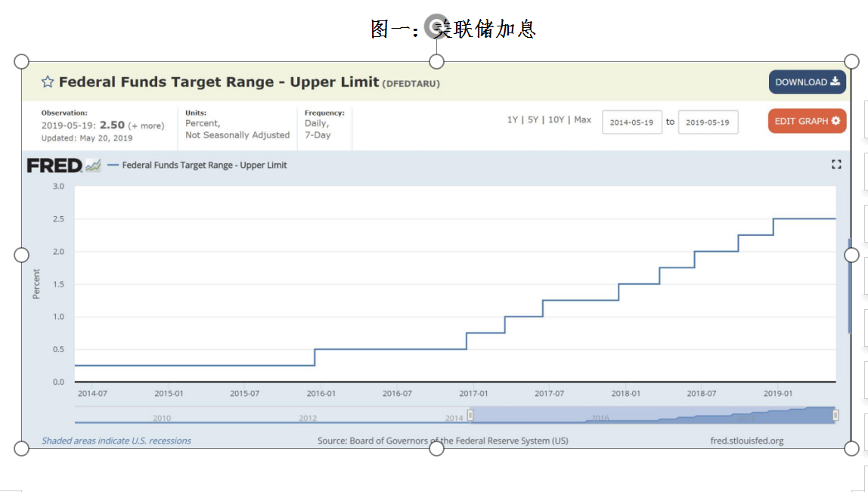The height and width of the screenshot is (492, 868).
Task: Click the end date field 2019-05-19
Action: click(x=707, y=122)
